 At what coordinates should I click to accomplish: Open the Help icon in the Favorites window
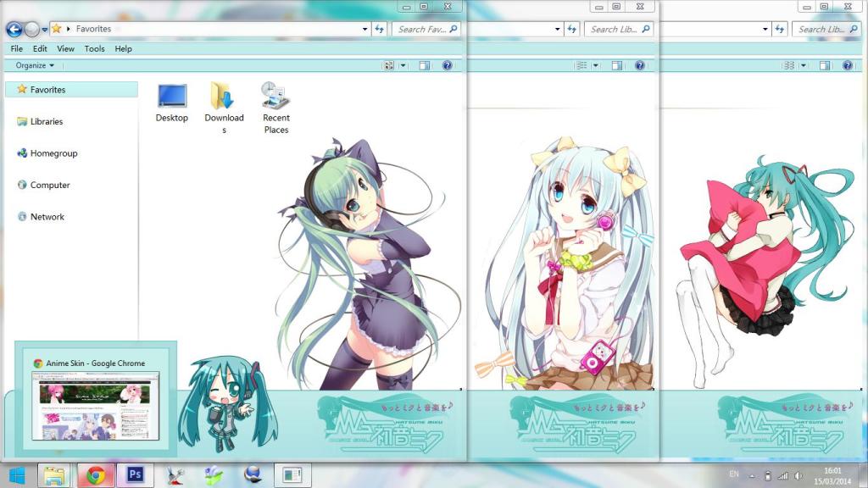[448, 65]
